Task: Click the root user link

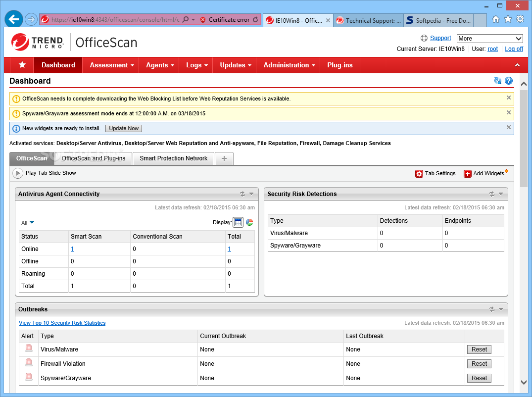Action: pos(492,49)
